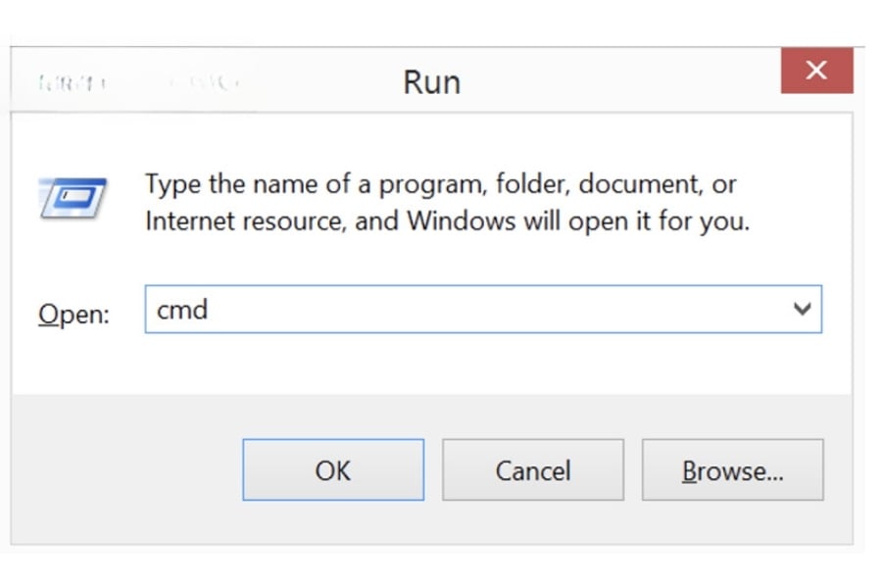Click inside the Open text field

pyautogui.click(x=470, y=310)
